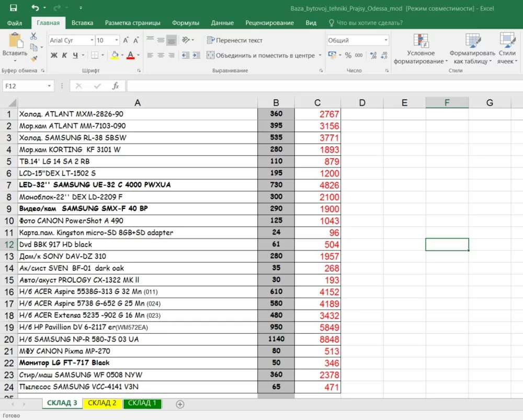The width and height of the screenshot is (523, 420).
Task: Click the New Sheet plus icon
Action: coord(180,404)
